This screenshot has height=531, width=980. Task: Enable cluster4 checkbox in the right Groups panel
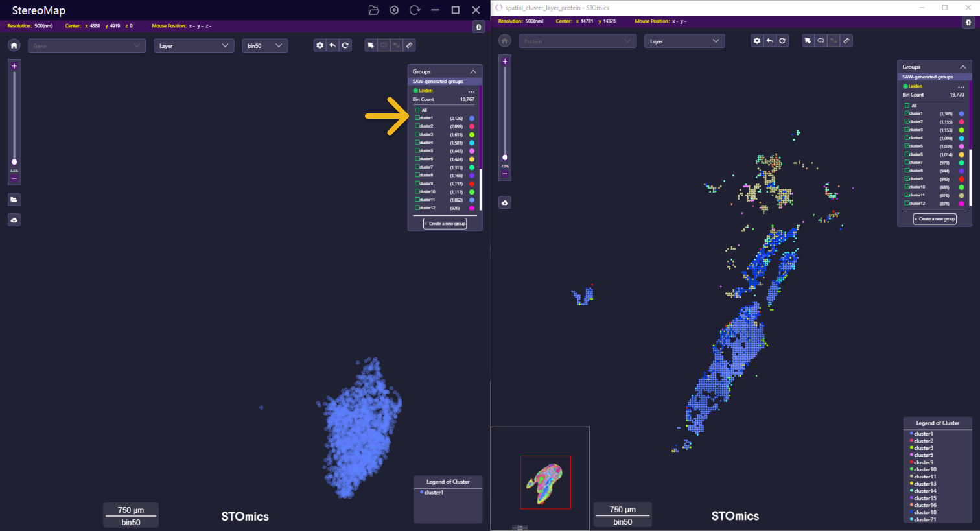click(907, 138)
